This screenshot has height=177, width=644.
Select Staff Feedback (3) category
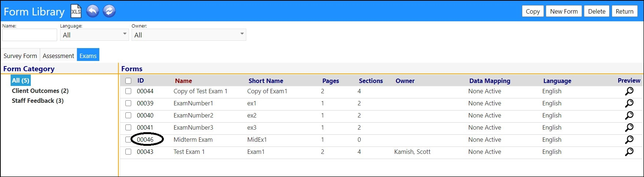pos(38,101)
